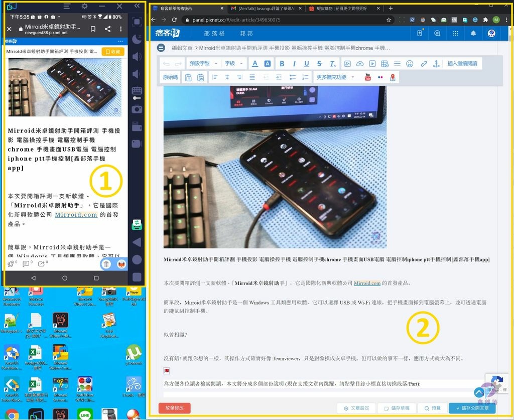Switch to the 痞客邦部落格後台 tab

click(x=188, y=9)
